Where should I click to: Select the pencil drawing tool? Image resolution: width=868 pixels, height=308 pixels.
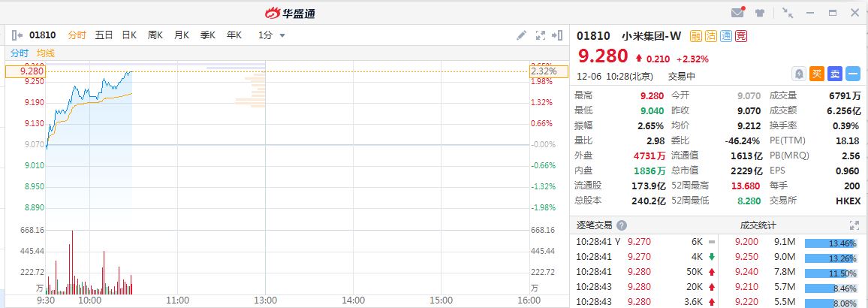pyautogui.click(x=522, y=35)
